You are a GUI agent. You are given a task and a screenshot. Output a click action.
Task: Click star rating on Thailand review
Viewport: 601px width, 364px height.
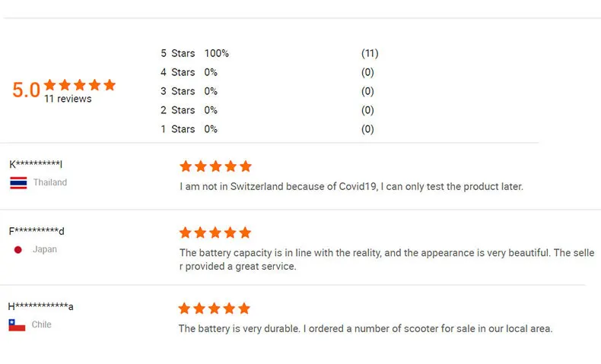pyautogui.click(x=215, y=166)
